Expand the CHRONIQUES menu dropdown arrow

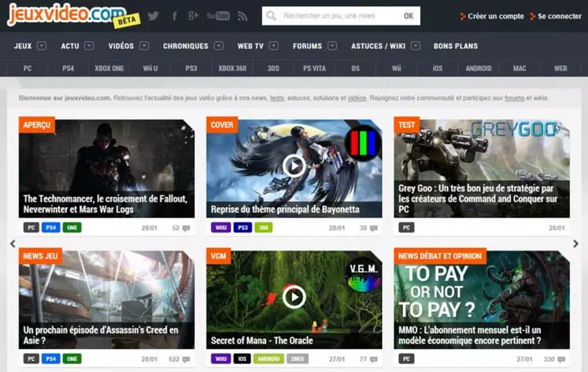tap(219, 46)
